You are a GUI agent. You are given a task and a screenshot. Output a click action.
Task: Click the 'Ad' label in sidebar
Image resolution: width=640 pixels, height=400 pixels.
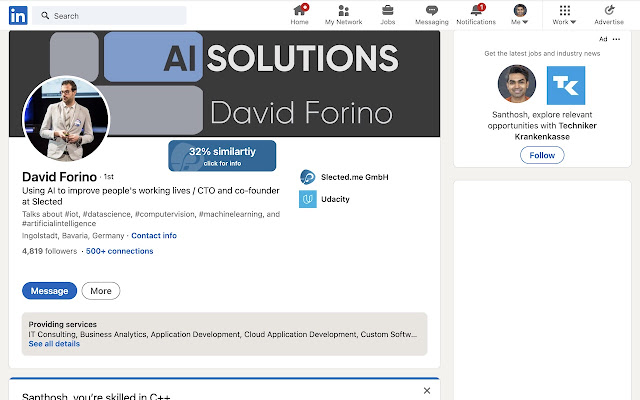click(603, 39)
